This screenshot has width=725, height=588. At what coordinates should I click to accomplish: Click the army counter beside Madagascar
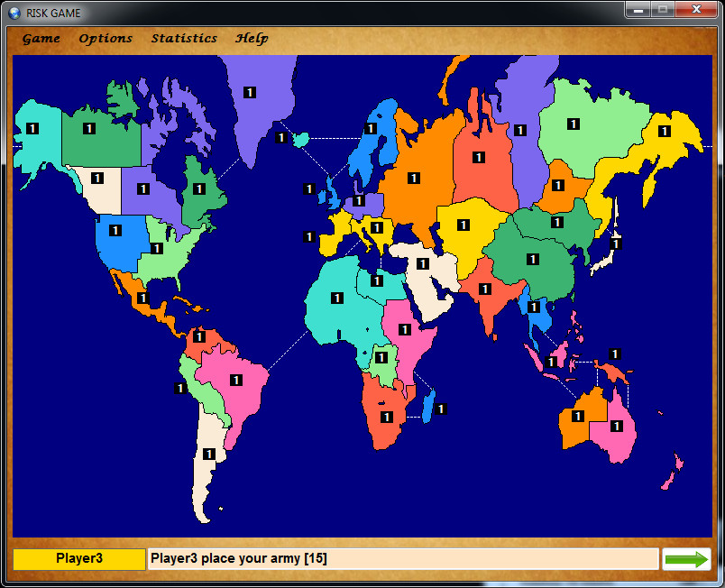[441, 409]
